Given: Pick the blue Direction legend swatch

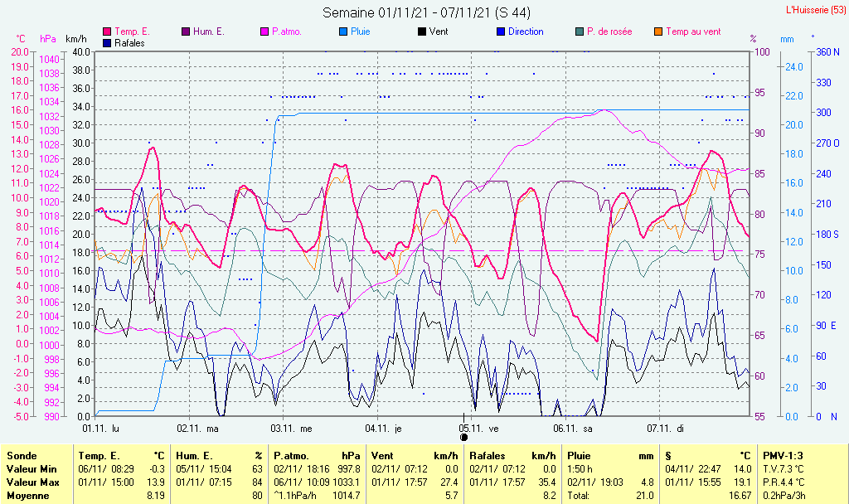Looking at the screenshot, I should point(501,32).
